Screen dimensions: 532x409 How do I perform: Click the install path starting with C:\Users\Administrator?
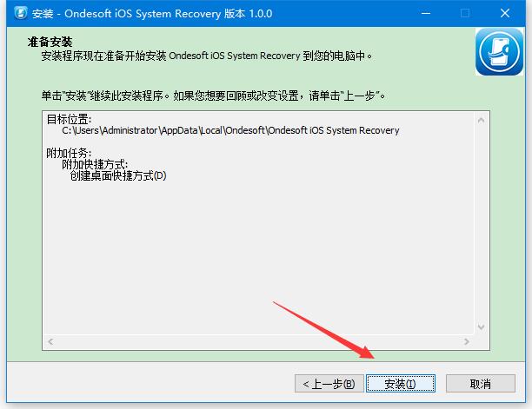pos(230,130)
